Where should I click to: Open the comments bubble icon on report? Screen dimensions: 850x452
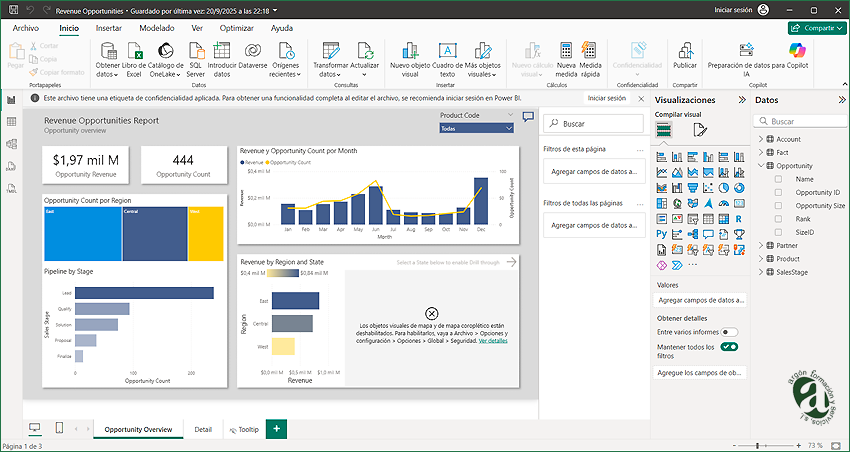click(528, 117)
